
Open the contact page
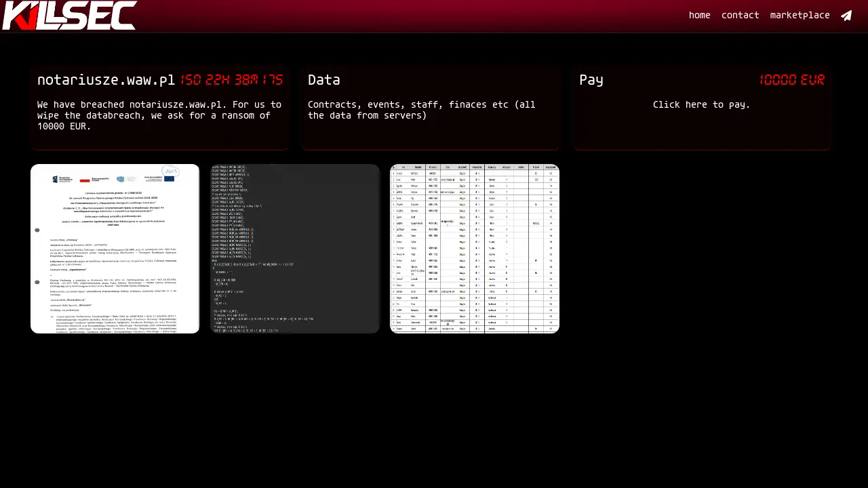click(x=740, y=15)
